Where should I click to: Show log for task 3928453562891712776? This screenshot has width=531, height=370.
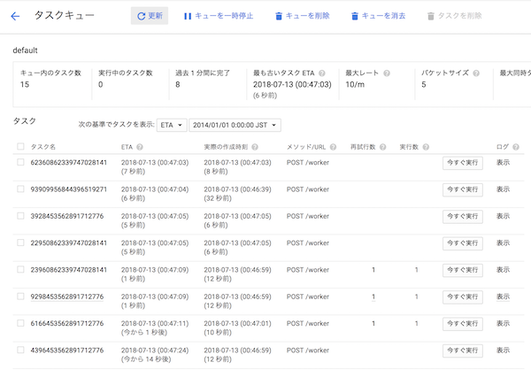pos(503,216)
